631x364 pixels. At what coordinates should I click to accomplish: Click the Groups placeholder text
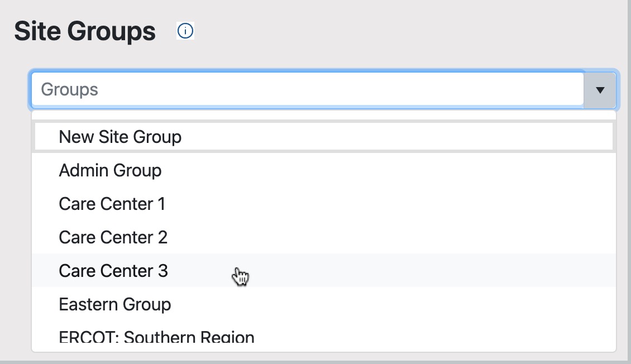tap(69, 90)
